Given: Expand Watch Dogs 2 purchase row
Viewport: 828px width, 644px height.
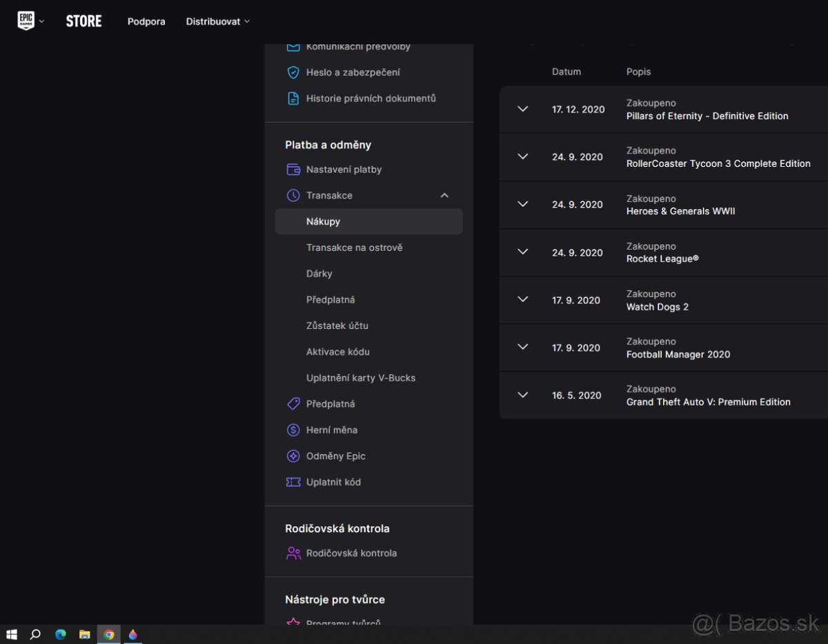Looking at the screenshot, I should click(x=522, y=300).
